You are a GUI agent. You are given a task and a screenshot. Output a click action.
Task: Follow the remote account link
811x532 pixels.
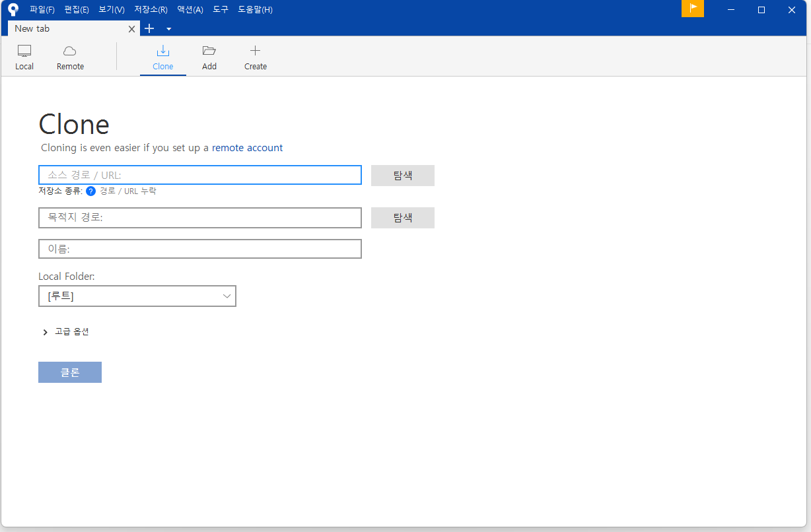(x=247, y=148)
